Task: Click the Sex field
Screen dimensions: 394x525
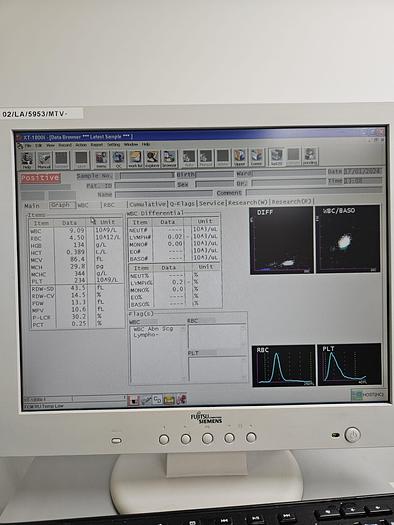Action: [215, 184]
